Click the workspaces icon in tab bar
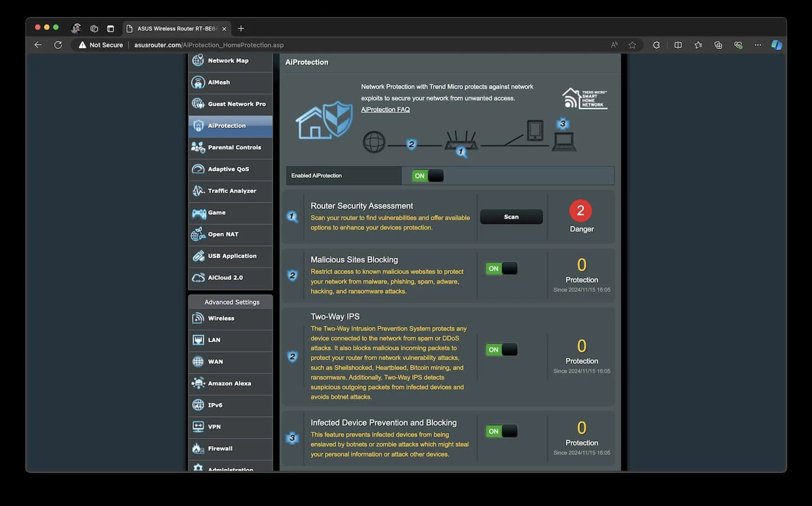 pyautogui.click(x=94, y=29)
